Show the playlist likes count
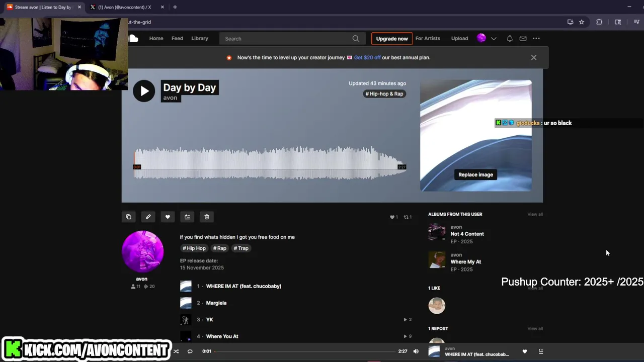The image size is (644, 362). 394,217
